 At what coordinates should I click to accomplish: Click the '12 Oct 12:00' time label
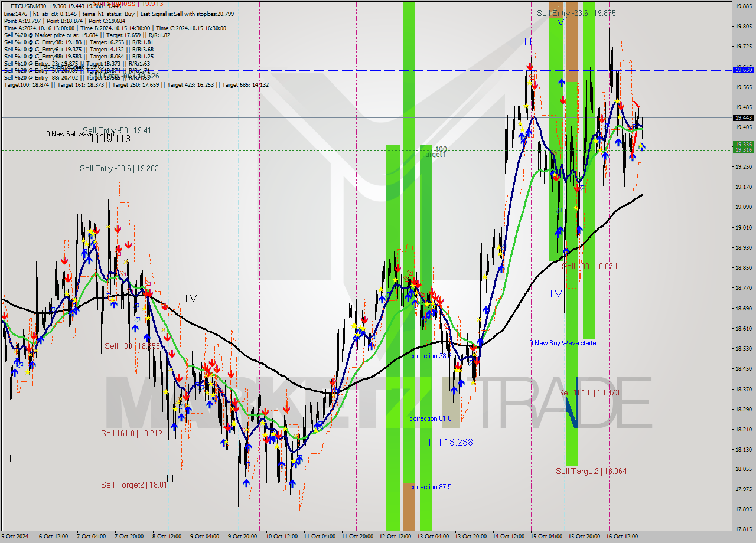tap(395, 537)
